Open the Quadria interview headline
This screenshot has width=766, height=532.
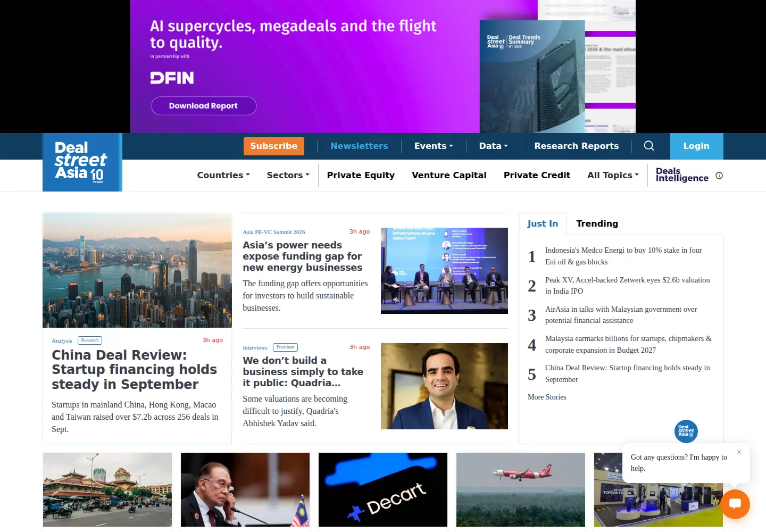click(x=303, y=372)
